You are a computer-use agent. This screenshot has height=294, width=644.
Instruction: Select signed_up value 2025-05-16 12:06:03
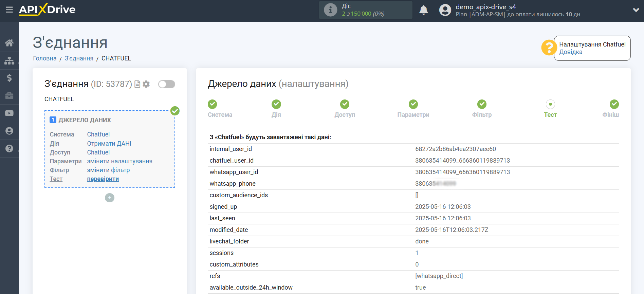coord(443,207)
